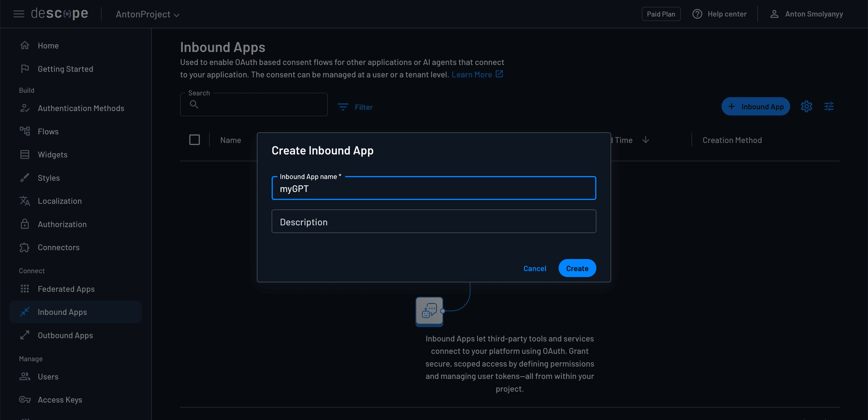Open the hamburger navigation menu
The height and width of the screenshot is (420, 868).
tap(19, 14)
